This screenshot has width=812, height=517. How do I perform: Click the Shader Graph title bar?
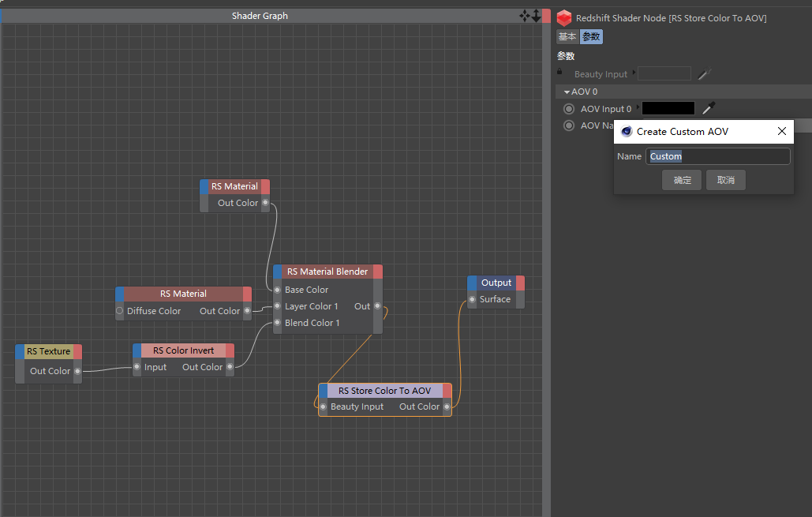[x=260, y=16]
